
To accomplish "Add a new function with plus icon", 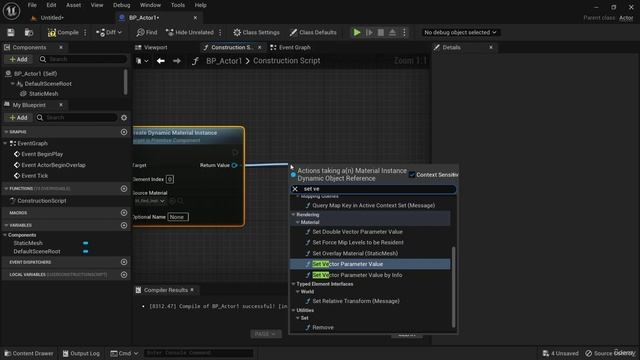I will [x=124, y=189].
